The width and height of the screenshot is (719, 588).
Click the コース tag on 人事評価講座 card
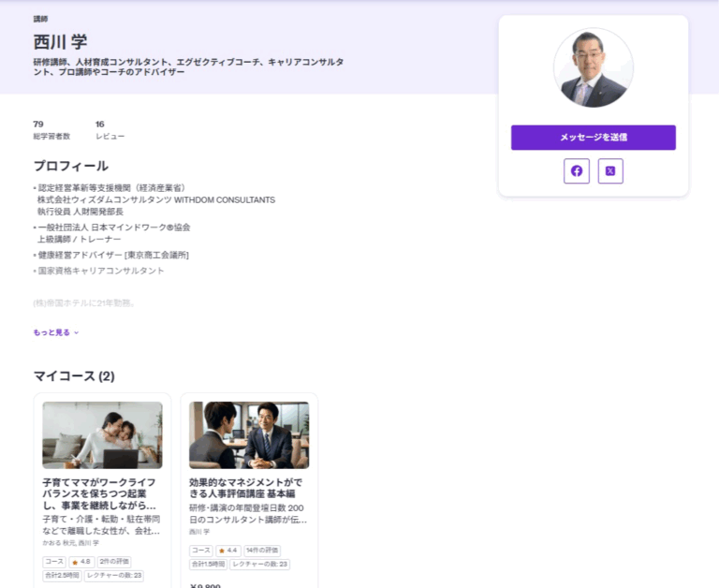(x=201, y=551)
